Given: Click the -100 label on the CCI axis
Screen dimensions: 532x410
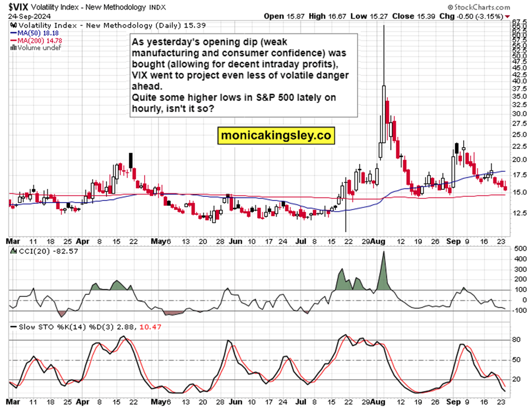Looking at the screenshot, I should [519, 310].
